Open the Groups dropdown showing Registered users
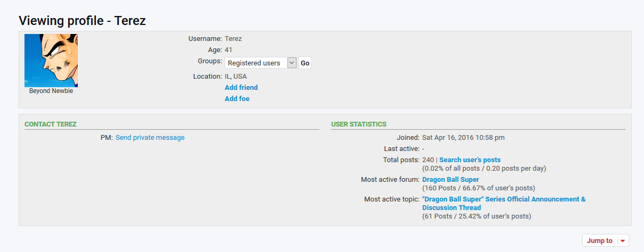This screenshot has width=644, height=252. tap(260, 63)
